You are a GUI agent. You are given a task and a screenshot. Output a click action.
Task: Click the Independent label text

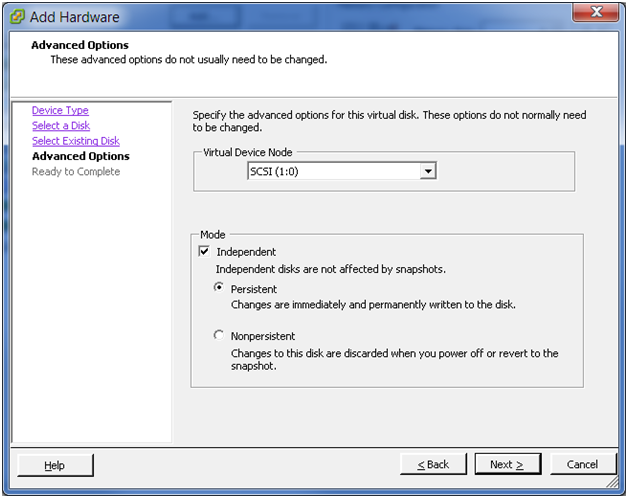[246, 252]
